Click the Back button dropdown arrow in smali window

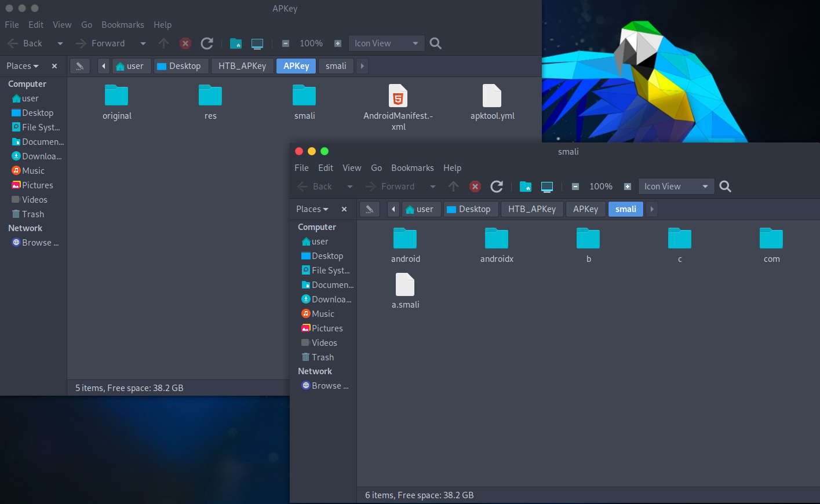pos(349,186)
